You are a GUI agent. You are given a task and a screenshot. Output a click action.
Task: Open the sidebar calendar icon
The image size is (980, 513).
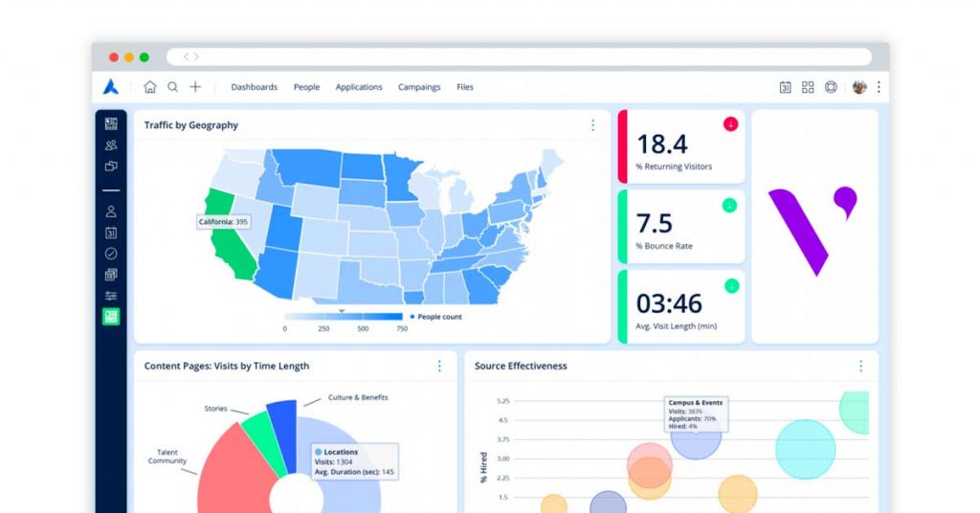[x=111, y=234]
